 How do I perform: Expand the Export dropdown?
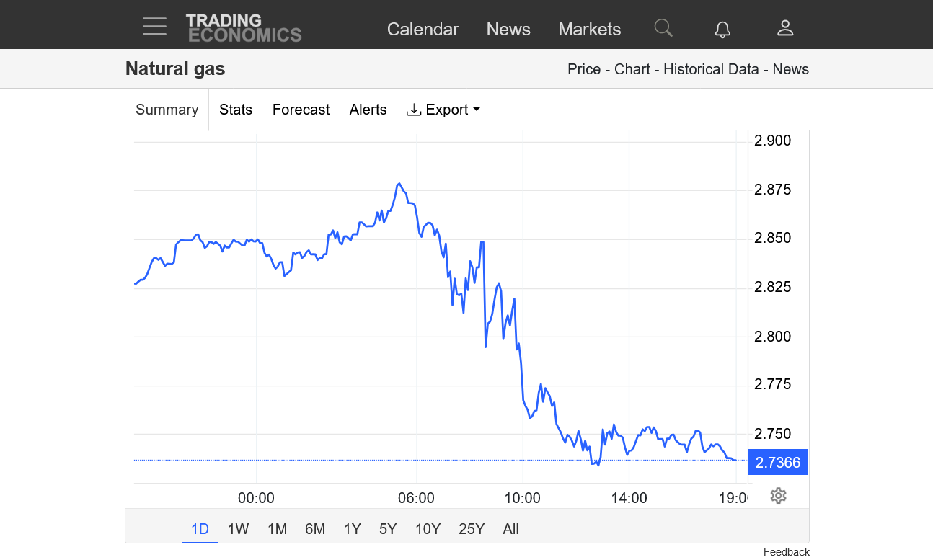pyautogui.click(x=443, y=110)
